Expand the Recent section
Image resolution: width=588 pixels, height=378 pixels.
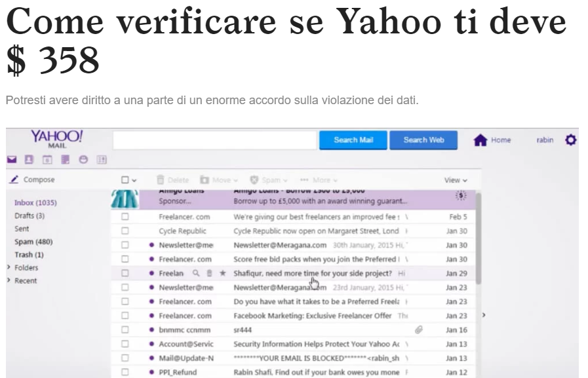(9, 280)
